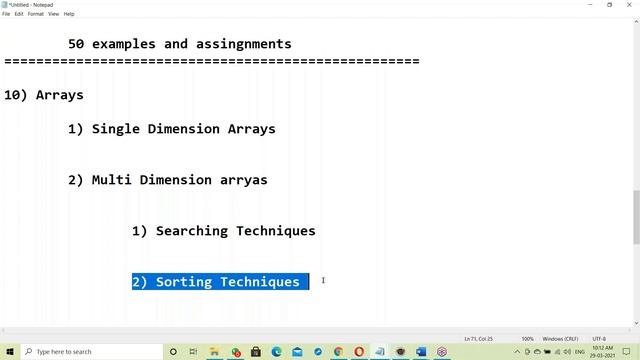The width and height of the screenshot is (640, 360).
Task: Open Cortana circle icon on taskbar
Action: (x=173, y=351)
